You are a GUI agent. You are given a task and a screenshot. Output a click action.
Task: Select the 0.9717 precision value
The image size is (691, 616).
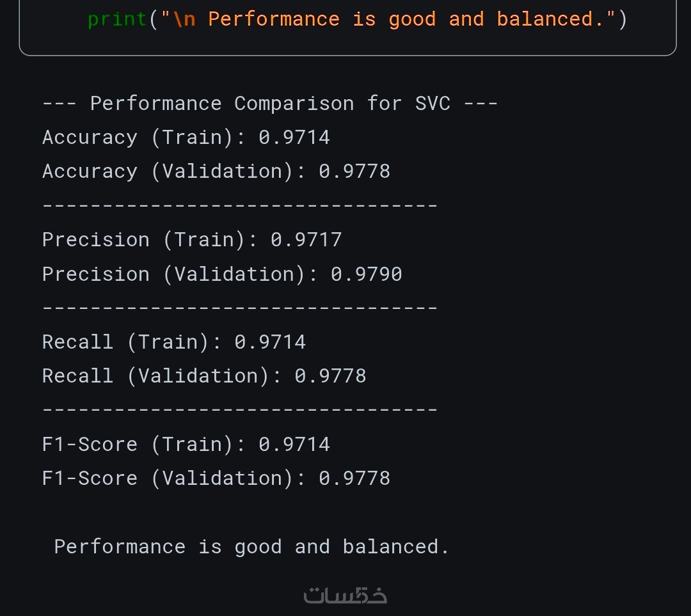306,240
